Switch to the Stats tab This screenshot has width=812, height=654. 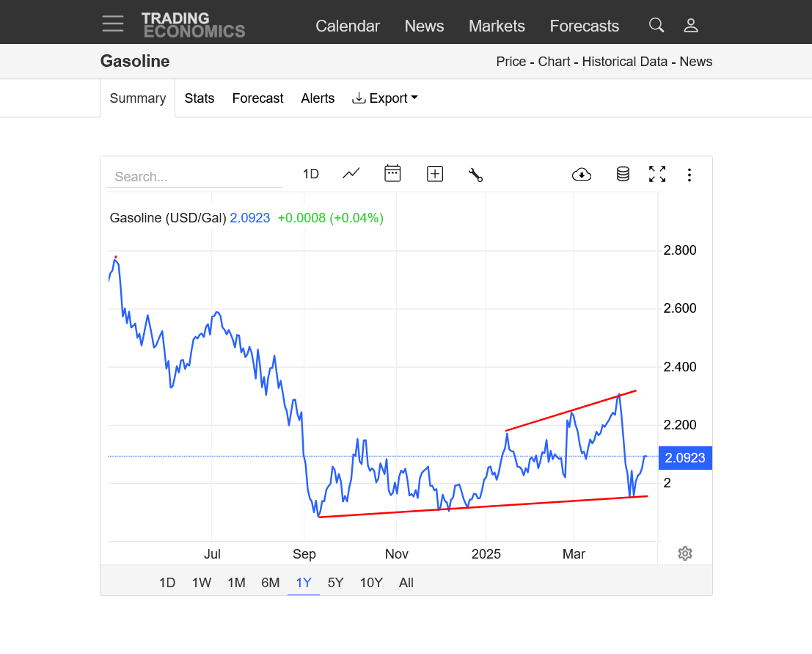point(200,98)
